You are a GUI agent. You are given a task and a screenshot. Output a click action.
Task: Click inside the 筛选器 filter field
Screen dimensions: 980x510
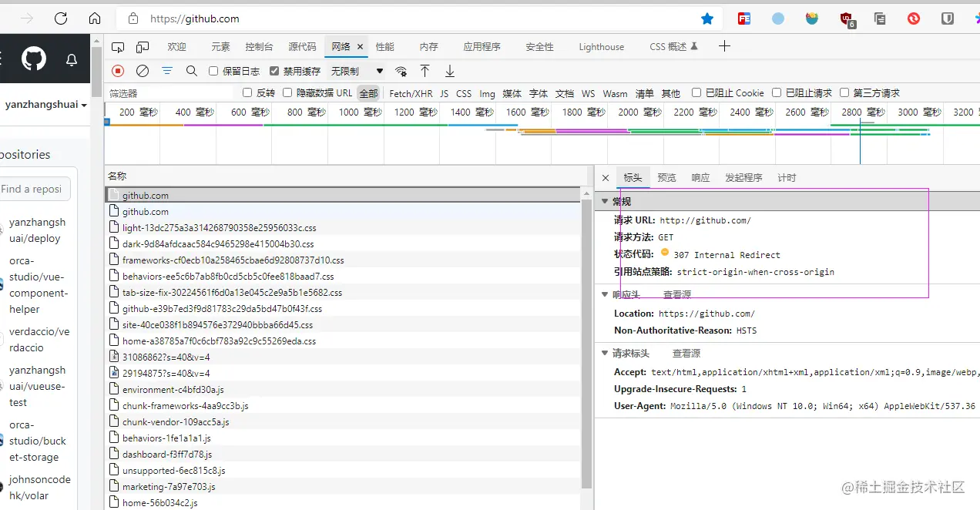click(x=169, y=93)
